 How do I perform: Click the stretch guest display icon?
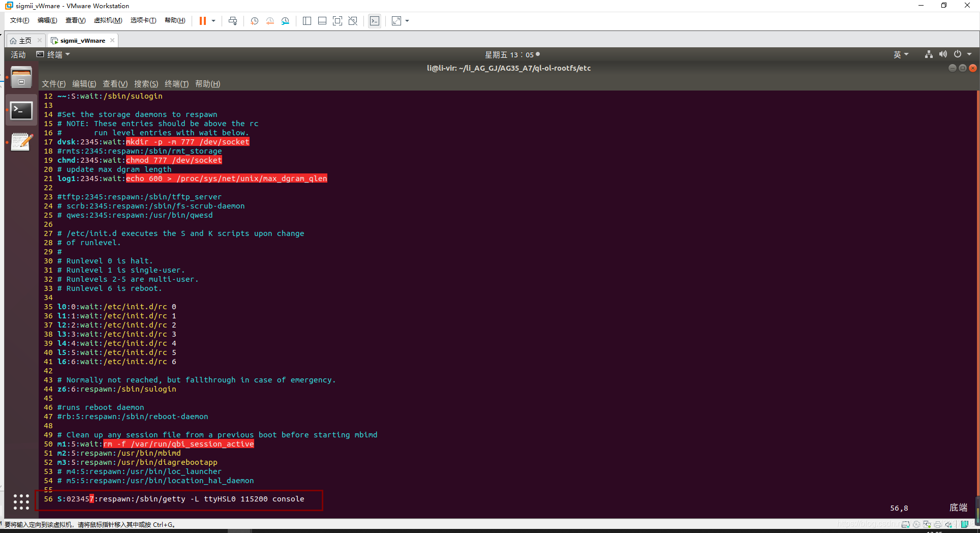click(396, 21)
